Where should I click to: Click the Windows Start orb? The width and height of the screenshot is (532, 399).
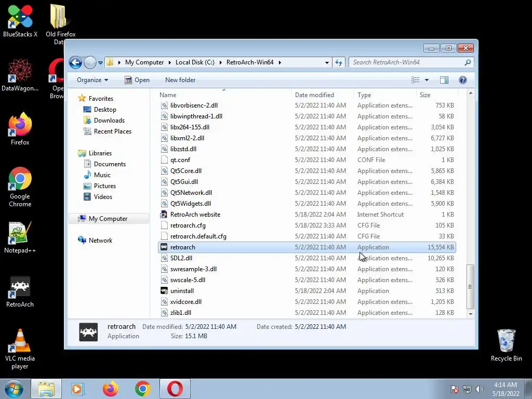(14, 389)
